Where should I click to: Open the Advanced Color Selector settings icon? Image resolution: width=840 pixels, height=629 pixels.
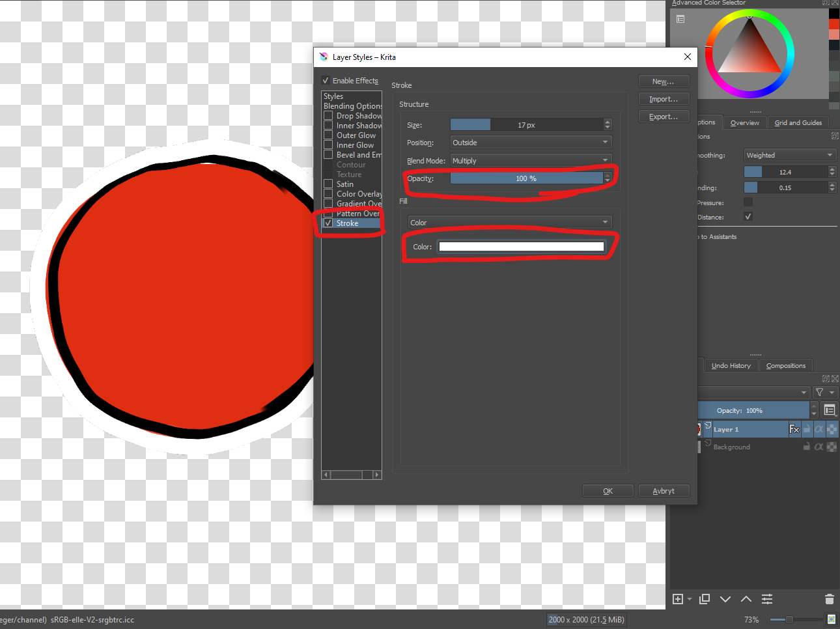pos(680,20)
